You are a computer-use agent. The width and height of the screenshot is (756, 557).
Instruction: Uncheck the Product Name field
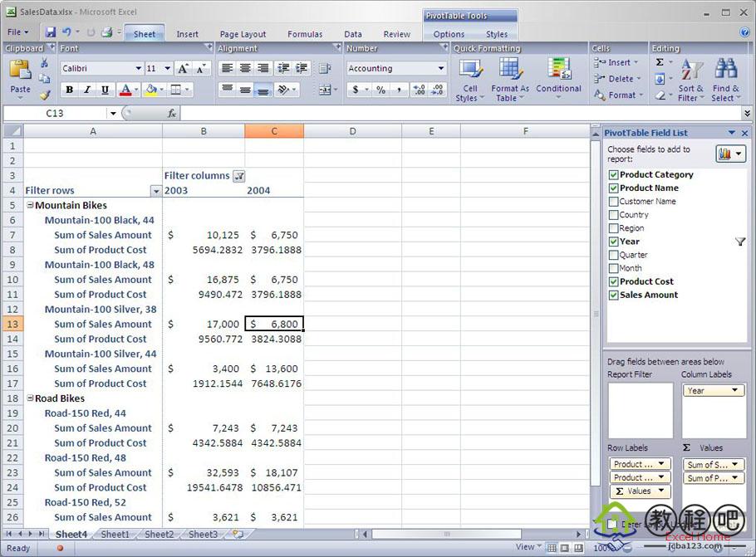[x=613, y=188]
